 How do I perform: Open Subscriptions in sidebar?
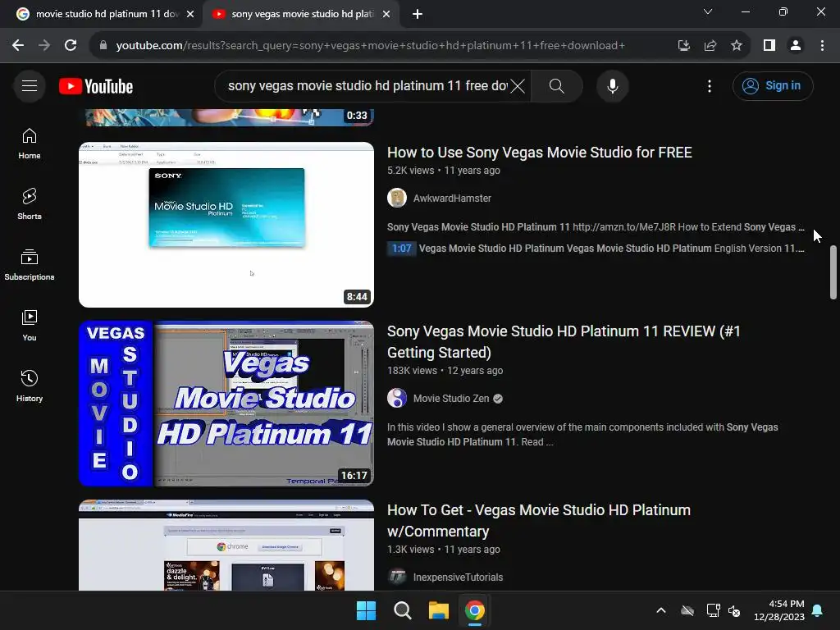pyautogui.click(x=30, y=265)
